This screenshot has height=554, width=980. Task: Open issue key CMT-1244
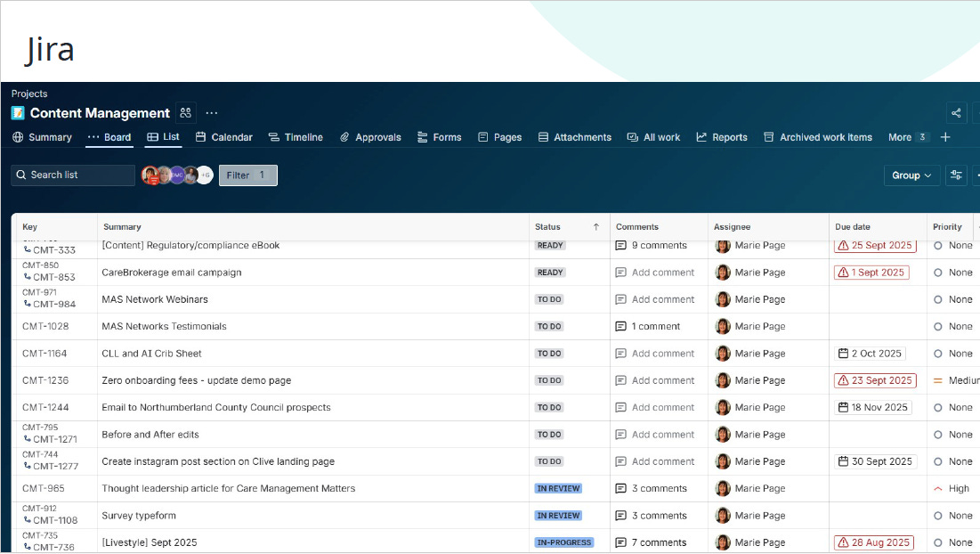(x=45, y=407)
